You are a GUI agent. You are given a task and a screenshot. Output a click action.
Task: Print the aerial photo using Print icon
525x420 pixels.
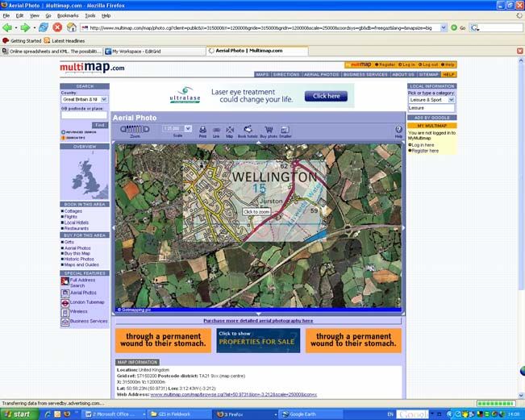[x=202, y=130]
